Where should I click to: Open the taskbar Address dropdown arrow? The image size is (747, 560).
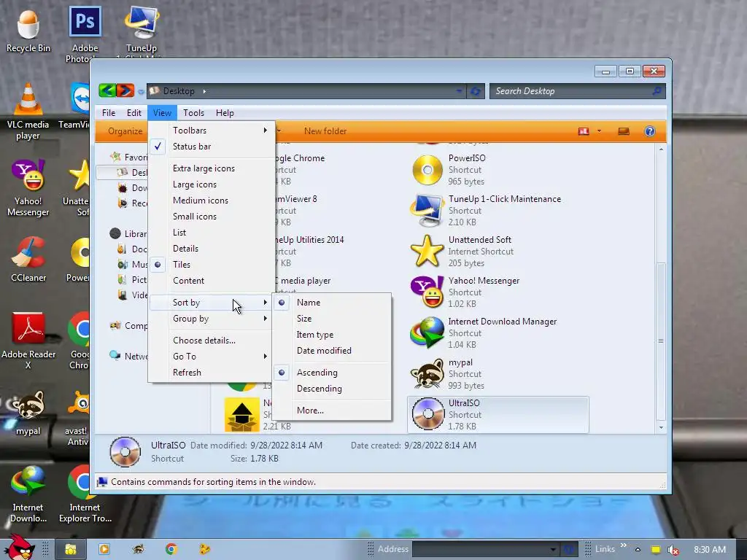(553, 550)
